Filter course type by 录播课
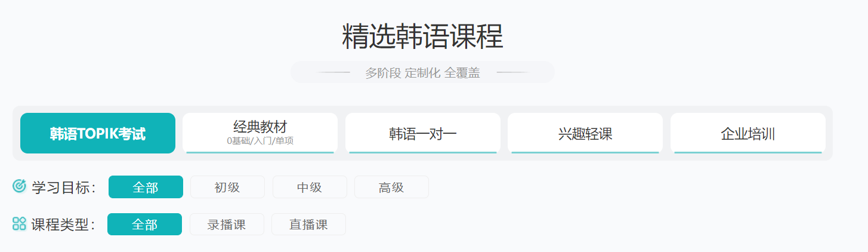 (227, 225)
